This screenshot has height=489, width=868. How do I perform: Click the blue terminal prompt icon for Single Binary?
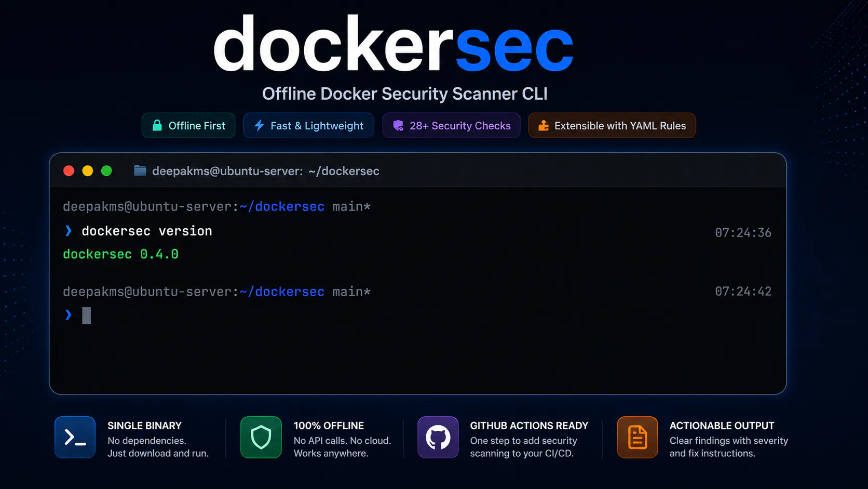(x=75, y=437)
